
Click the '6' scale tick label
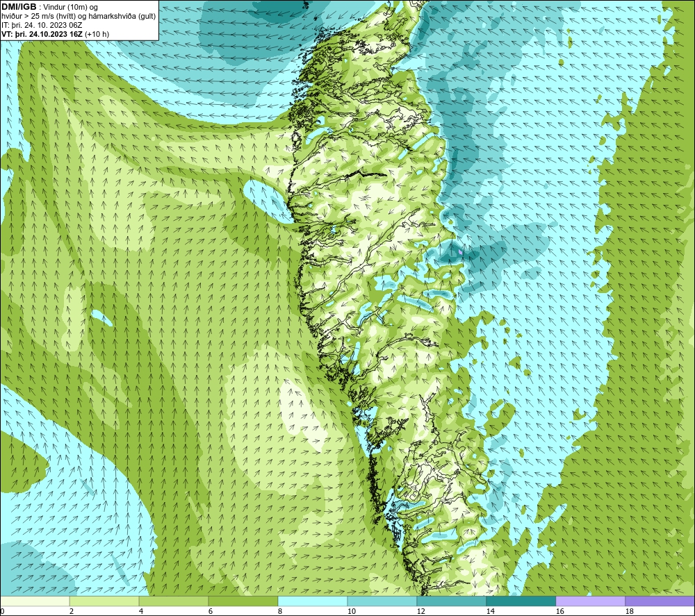[211, 612]
